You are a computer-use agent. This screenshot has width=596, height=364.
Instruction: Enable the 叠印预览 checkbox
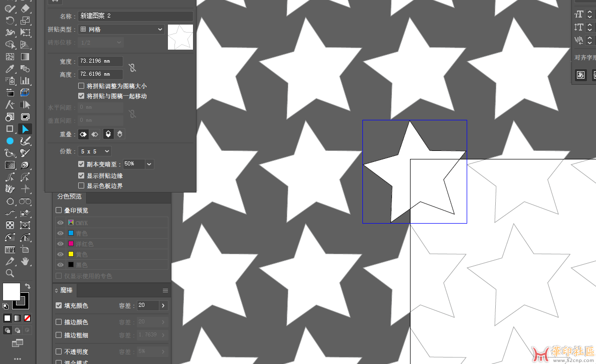tap(59, 210)
